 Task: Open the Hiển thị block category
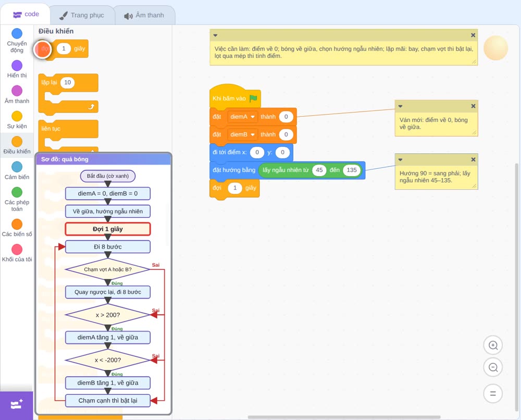(x=17, y=69)
